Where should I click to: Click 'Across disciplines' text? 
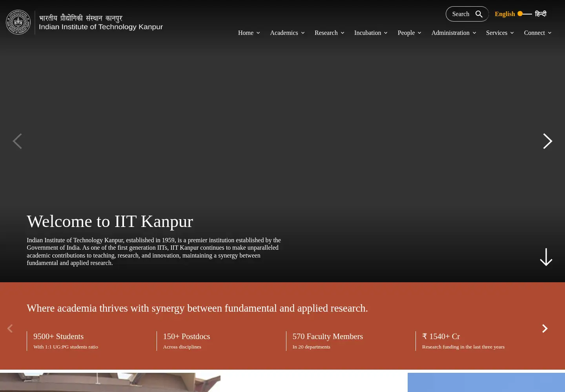click(x=182, y=347)
